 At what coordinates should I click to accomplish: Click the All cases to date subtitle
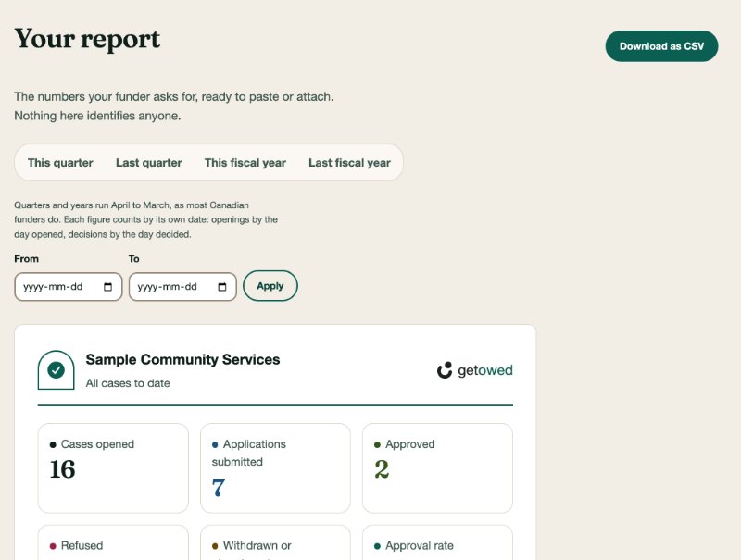(128, 383)
